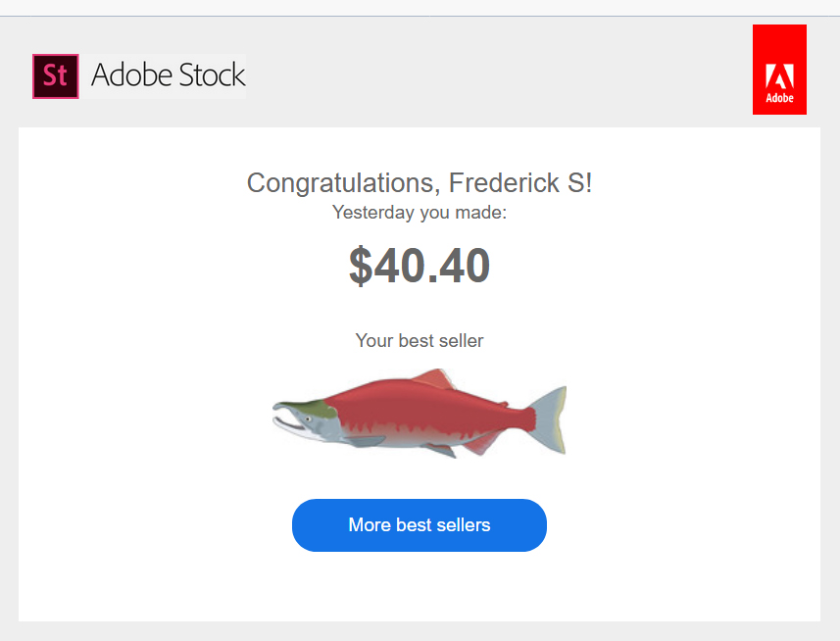Image resolution: width=840 pixels, height=641 pixels.
Task: Click the red Adobe logo
Action: pyautogui.click(x=779, y=70)
